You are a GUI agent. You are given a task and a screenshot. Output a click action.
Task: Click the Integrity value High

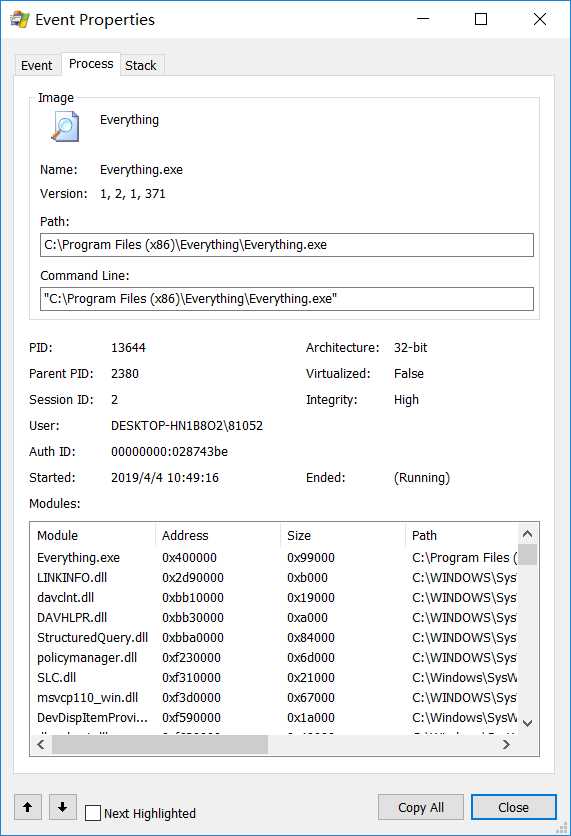406,400
